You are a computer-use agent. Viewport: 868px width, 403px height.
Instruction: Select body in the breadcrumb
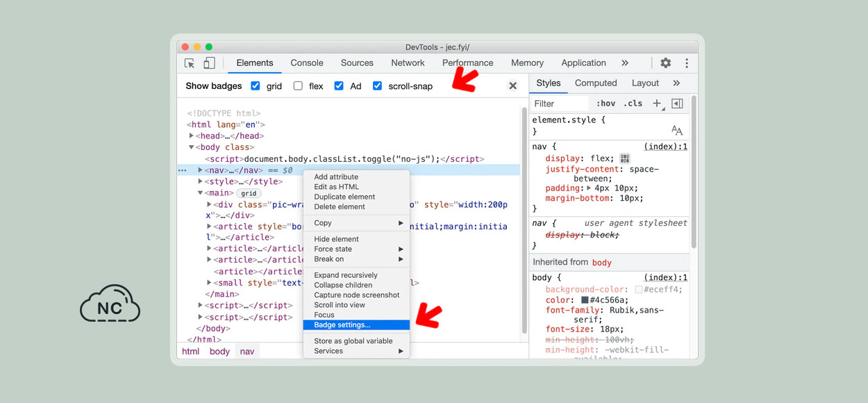coord(219,352)
